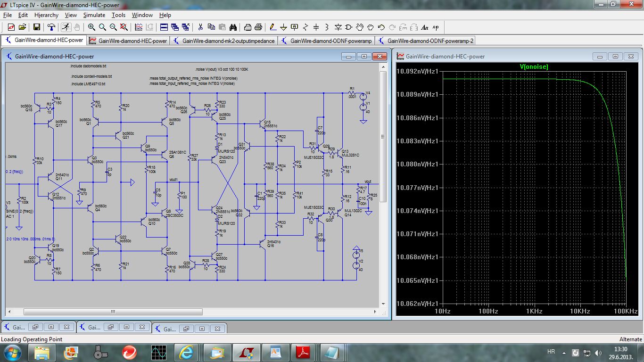Image resolution: width=644 pixels, height=362 pixels.
Task: Click the New Schematic toolbar icon
Action: (x=11, y=27)
